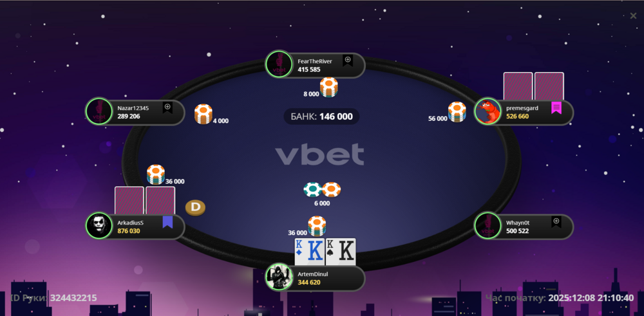Click the ArkadiusS Joker avatar
This screenshot has width=644, height=316.
(99, 226)
